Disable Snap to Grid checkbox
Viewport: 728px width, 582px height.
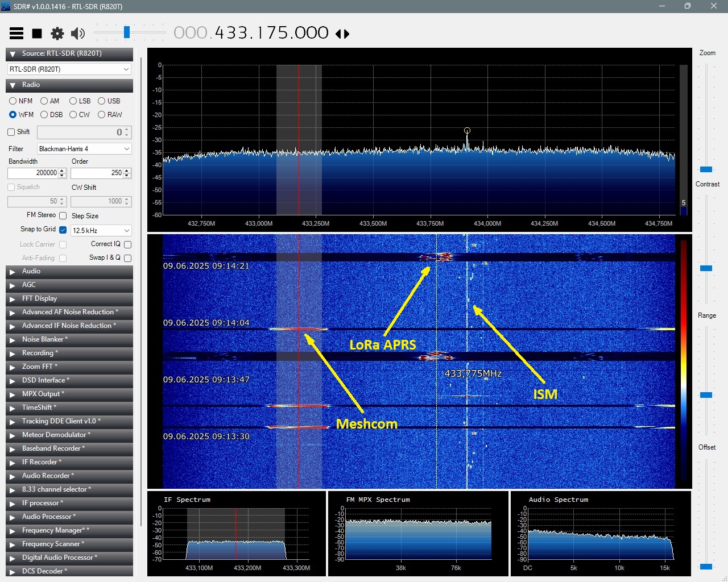click(x=63, y=230)
